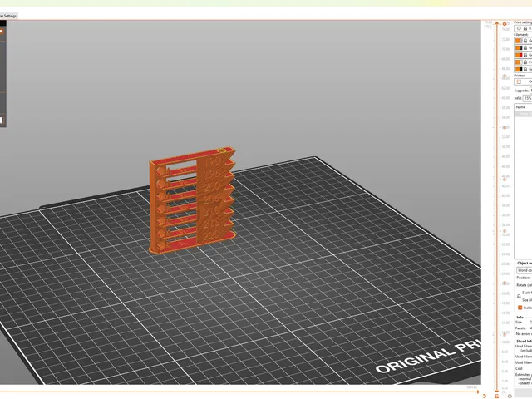This screenshot has width=532, height=399.
Task: Click the third filament swatch with red stripe
Action: click(x=519, y=55)
